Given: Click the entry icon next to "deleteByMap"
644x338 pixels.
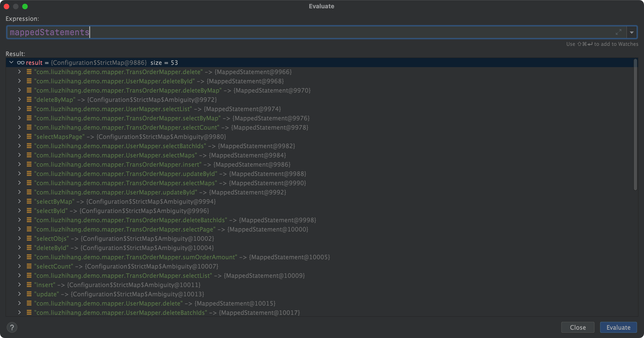Looking at the screenshot, I should [x=29, y=100].
